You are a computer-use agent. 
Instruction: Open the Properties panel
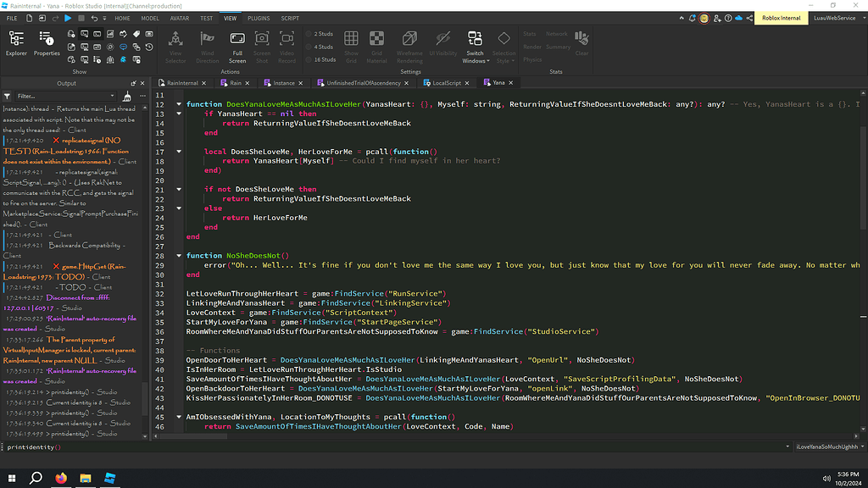[47, 42]
